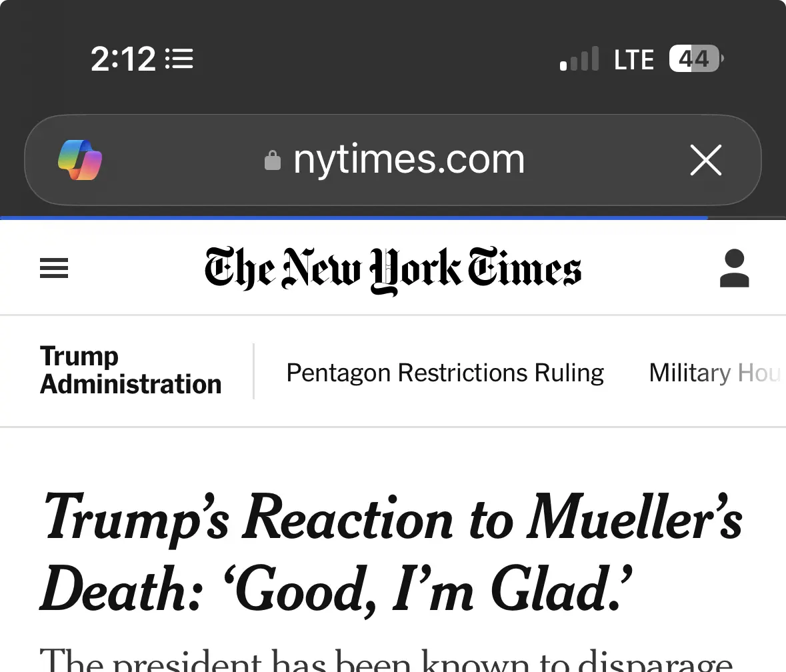Open the hamburger sections menu

coord(54,269)
